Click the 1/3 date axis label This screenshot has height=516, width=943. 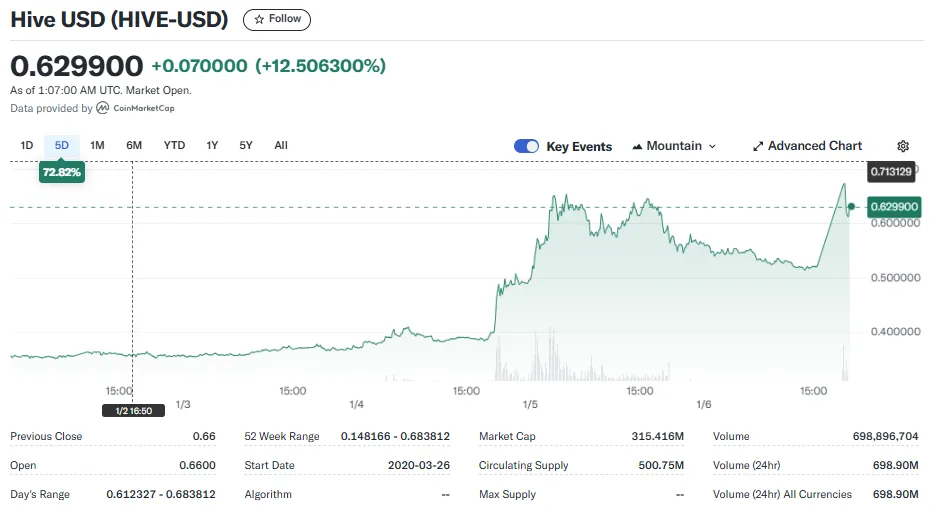pyautogui.click(x=183, y=405)
